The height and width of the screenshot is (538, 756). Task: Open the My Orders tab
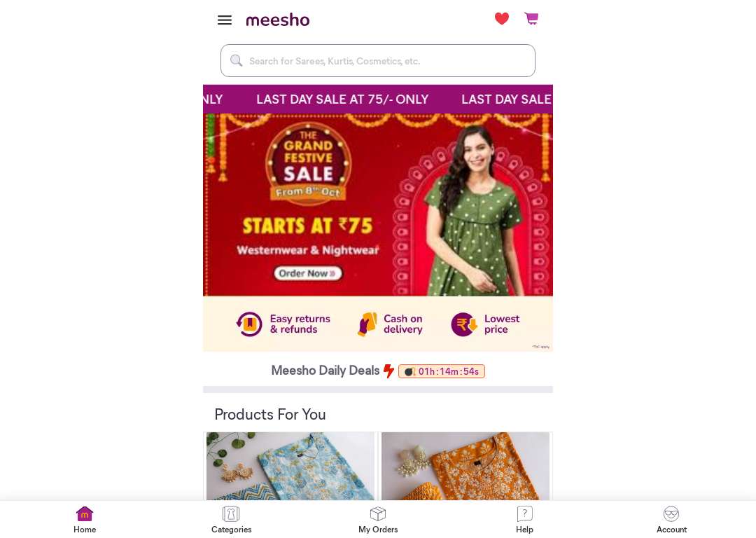pyautogui.click(x=378, y=520)
